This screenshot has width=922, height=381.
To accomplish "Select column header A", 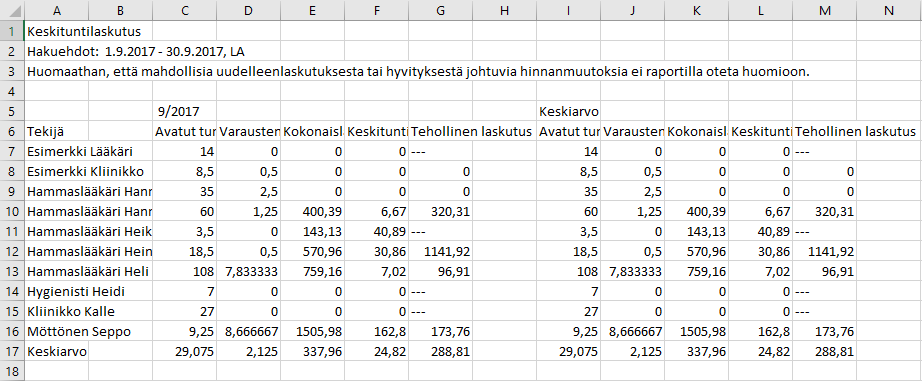I will 56,10.
